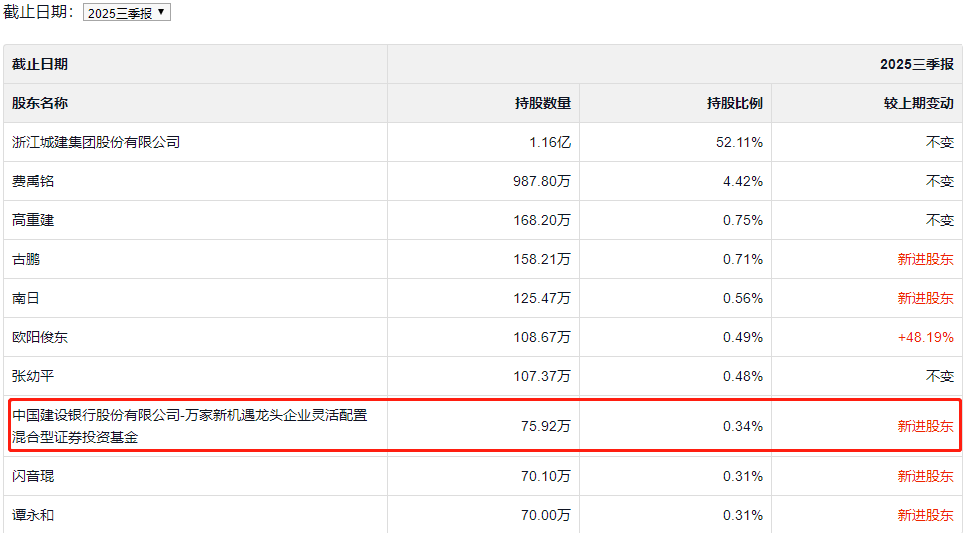Screen dimensions: 965x533
Task: Click the +48.19% change value
Action: coord(925,337)
